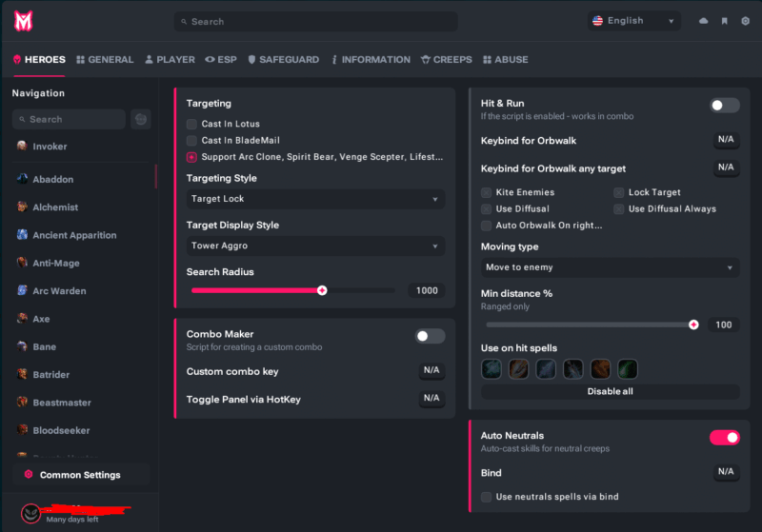Focus the top Search bar
Screen dimensions: 762x532
coord(316,21)
